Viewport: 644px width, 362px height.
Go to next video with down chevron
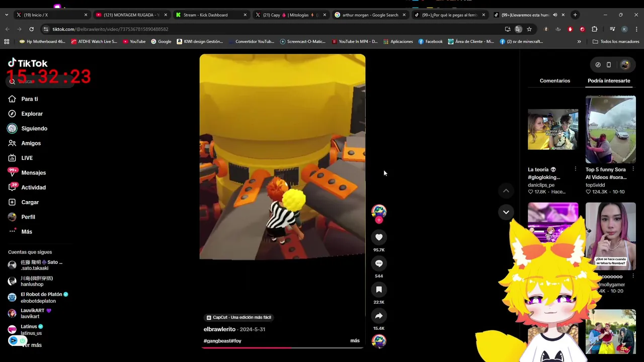point(506,212)
